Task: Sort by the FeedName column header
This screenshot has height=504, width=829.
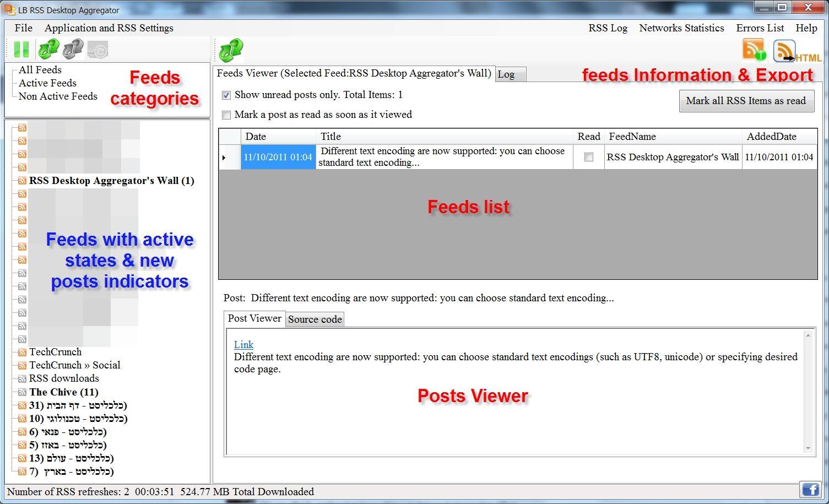Action: pyautogui.click(x=673, y=137)
